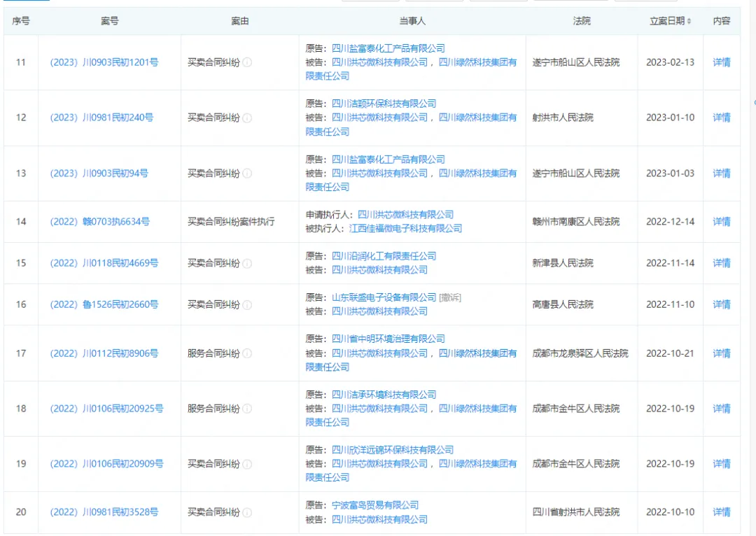Click info icon beside 买卖合同纠纷 in row 15
The width and height of the screenshot is (756, 536).
coord(247,263)
